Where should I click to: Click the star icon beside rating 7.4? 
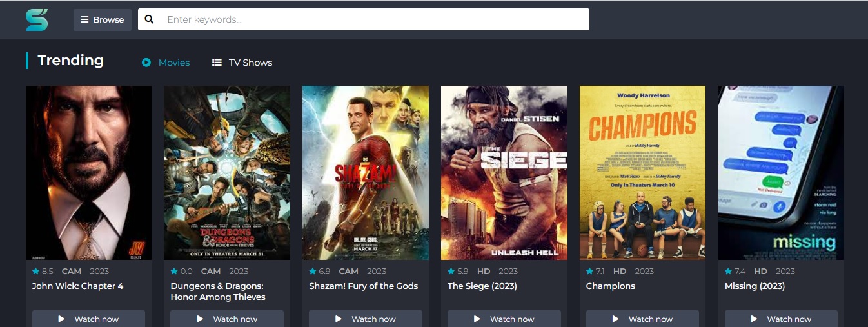coord(728,271)
